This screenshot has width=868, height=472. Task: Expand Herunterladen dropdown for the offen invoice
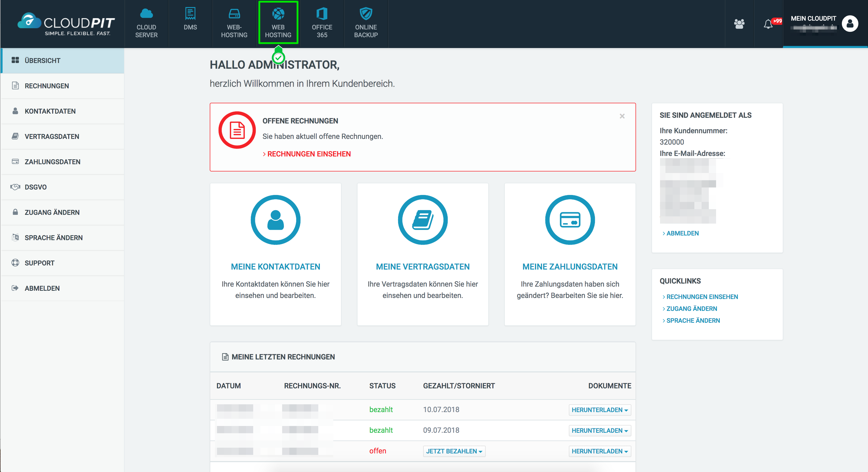coord(599,451)
